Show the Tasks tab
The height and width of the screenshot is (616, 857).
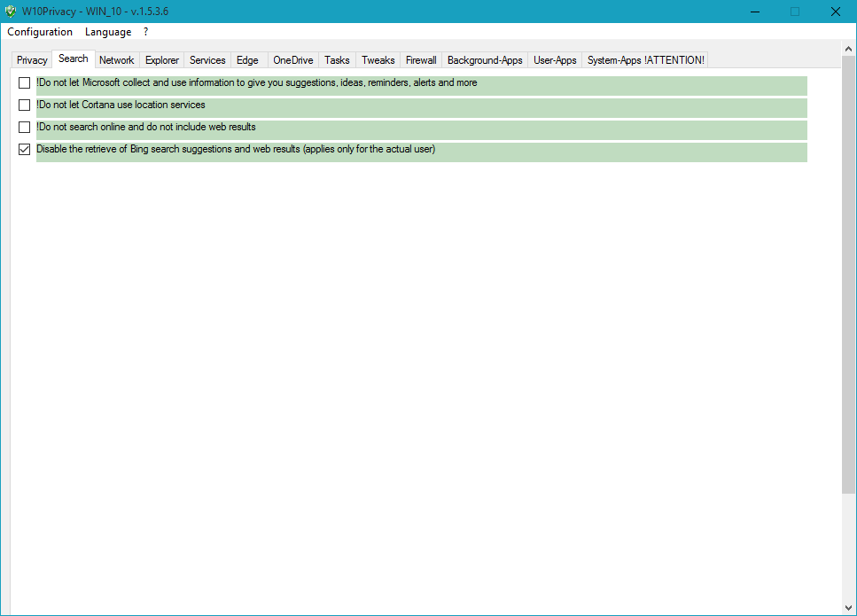(337, 60)
